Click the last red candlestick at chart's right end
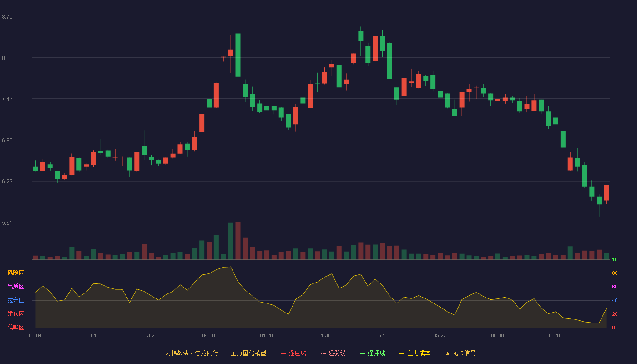 click(606, 193)
